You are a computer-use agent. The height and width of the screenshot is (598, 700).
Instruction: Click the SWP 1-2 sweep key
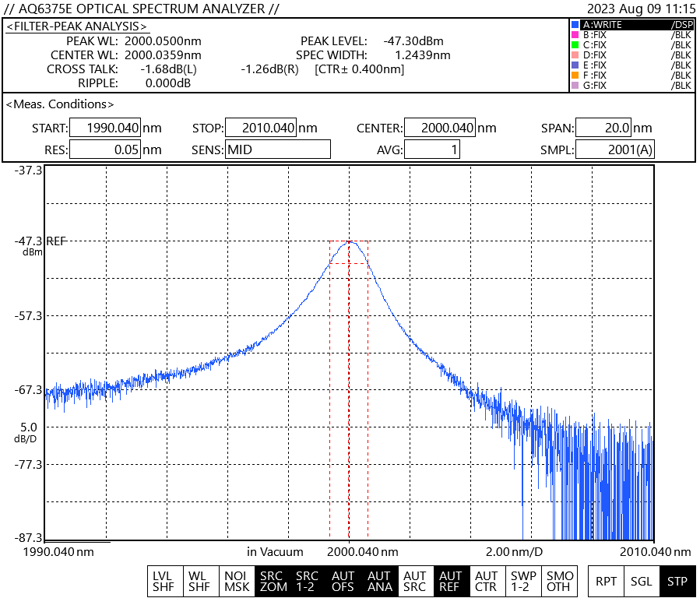[522, 581]
